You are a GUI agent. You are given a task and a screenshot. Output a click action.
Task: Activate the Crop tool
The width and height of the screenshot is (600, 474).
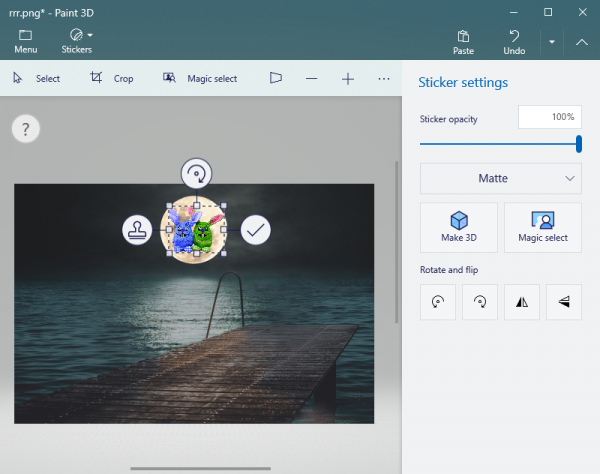coord(111,78)
